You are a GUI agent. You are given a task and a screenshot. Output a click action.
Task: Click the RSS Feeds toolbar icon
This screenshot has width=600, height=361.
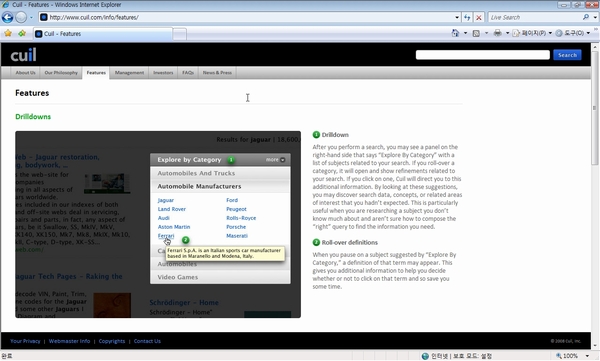click(x=476, y=33)
